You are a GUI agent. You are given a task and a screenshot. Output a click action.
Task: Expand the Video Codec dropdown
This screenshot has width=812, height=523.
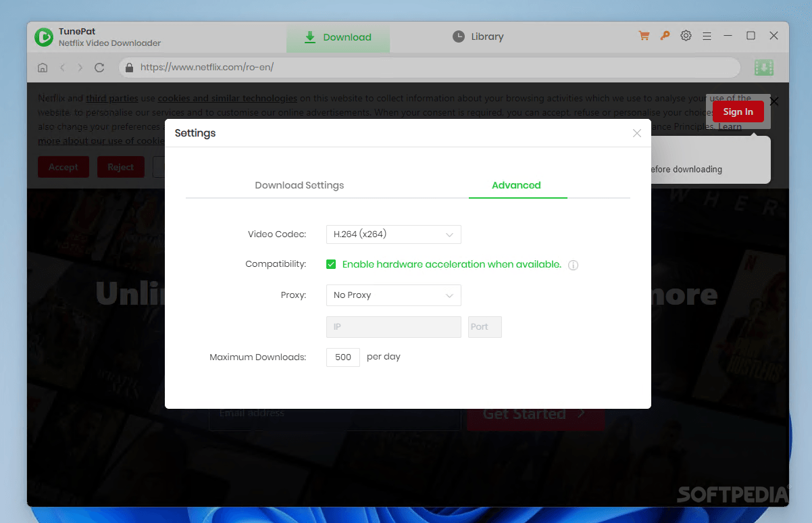[393, 234]
